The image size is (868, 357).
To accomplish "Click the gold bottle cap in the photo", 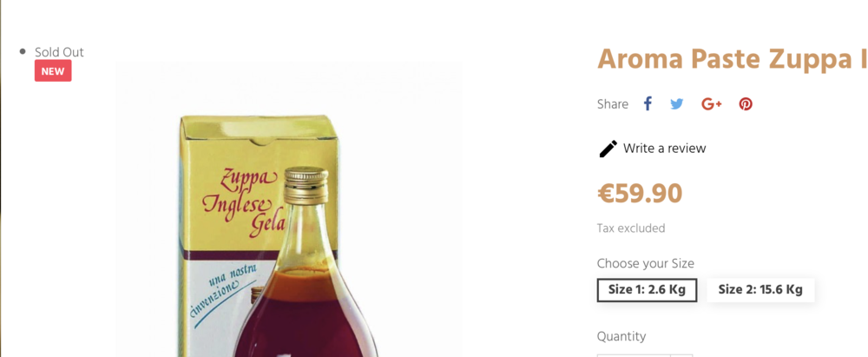I will click(306, 186).
